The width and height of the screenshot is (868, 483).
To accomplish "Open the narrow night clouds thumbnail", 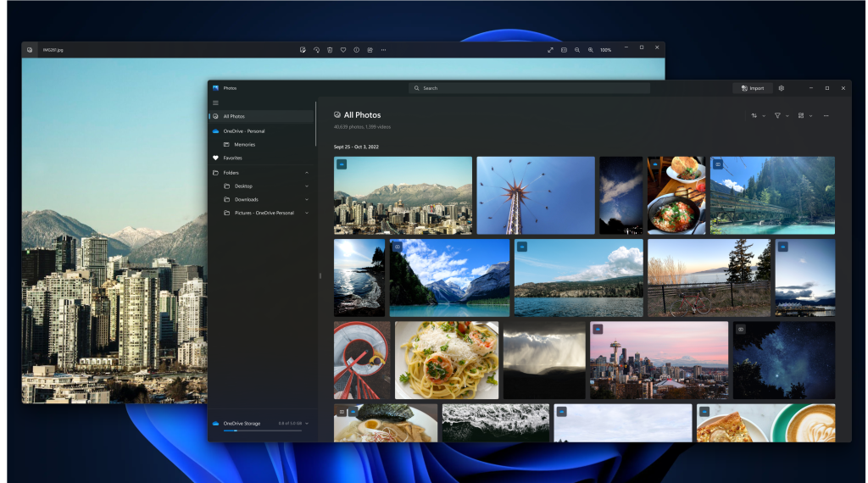I will (x=621, y=195).
